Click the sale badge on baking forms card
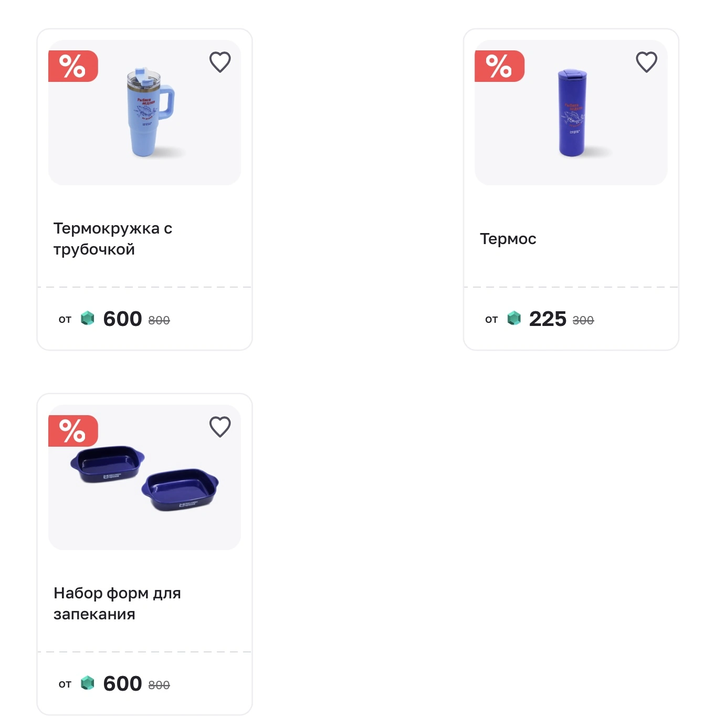704x728 pixels. 73,431
